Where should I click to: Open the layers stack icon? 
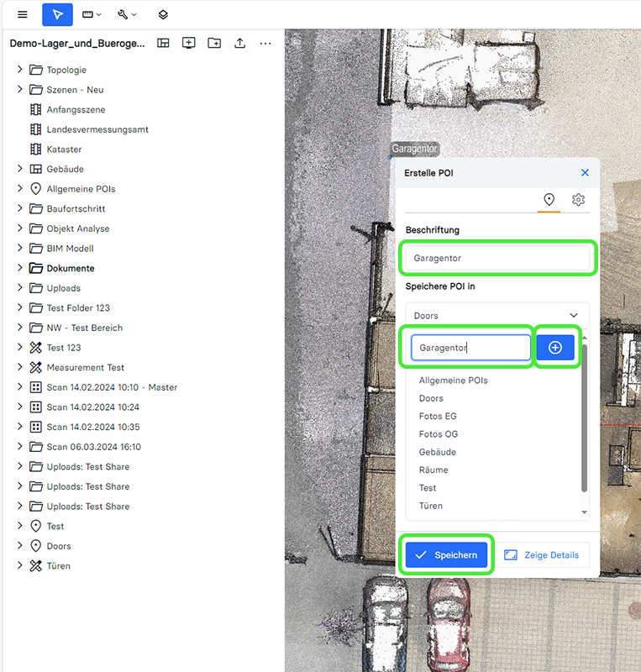(163, 14)
